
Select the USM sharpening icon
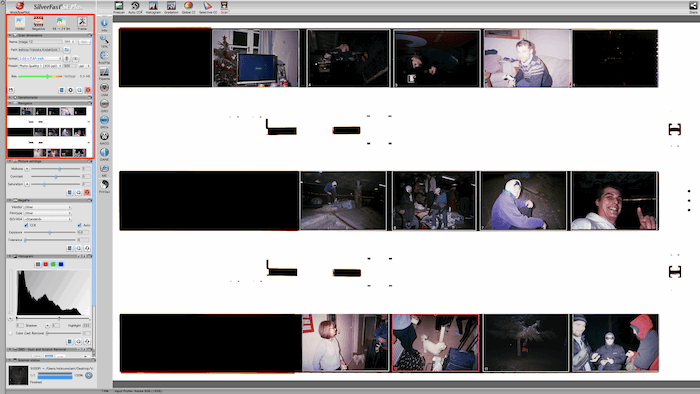pos(104,89)
